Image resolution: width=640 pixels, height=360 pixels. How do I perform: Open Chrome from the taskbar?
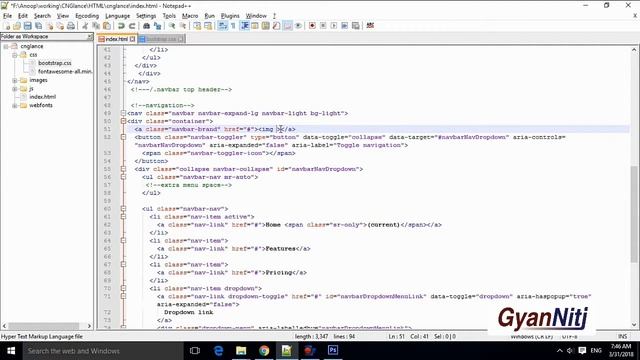(264, 350)
